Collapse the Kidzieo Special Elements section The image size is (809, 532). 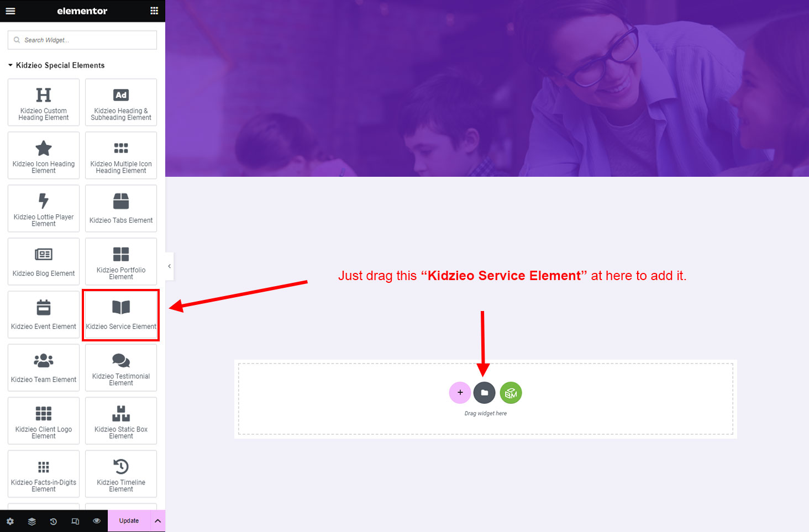tap(10, 65)
